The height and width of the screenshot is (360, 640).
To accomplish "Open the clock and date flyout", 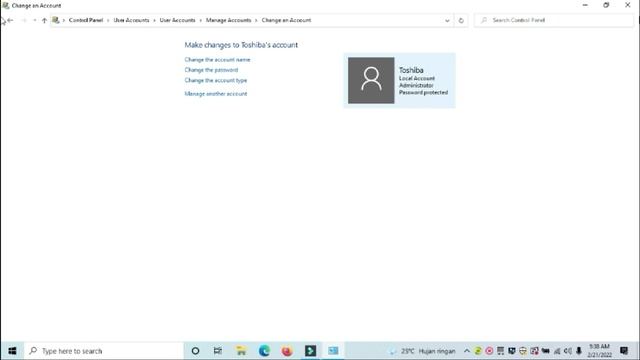I will (x=599, y=351).
